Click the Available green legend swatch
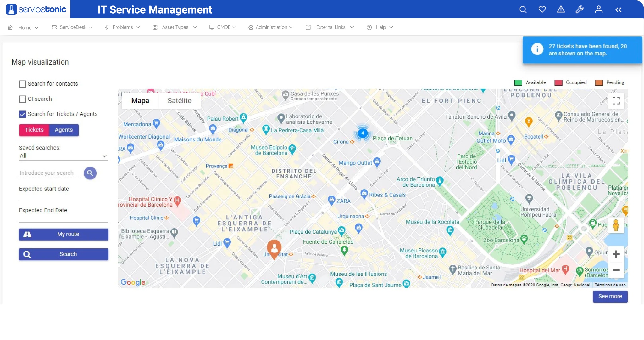The width and height of the screenshot is (644, 340). (518, 82)
